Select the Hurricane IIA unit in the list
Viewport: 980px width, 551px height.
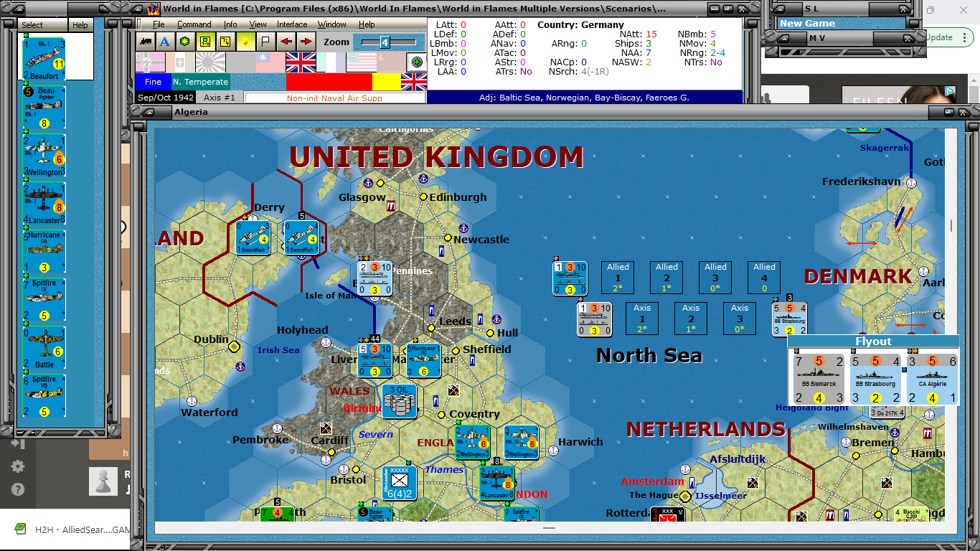coord(44,252)
